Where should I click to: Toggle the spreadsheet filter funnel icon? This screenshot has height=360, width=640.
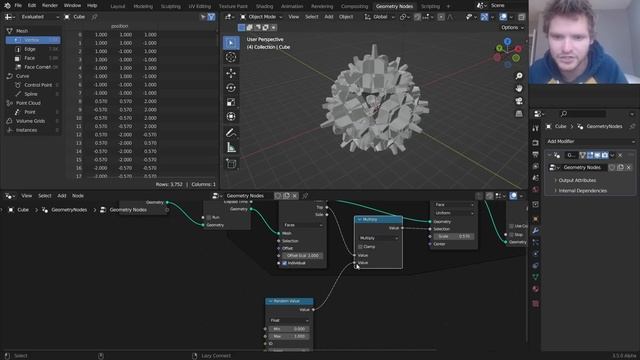coord(211,17)
